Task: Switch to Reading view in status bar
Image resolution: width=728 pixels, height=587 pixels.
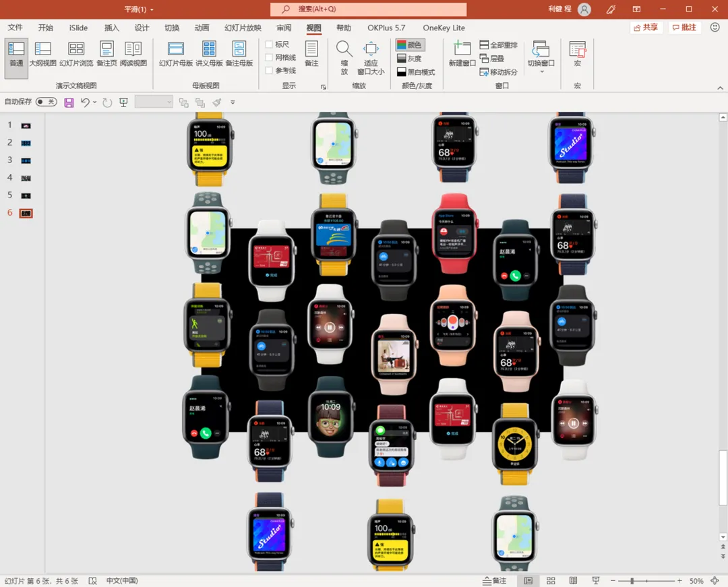Action: click(574, 580)
